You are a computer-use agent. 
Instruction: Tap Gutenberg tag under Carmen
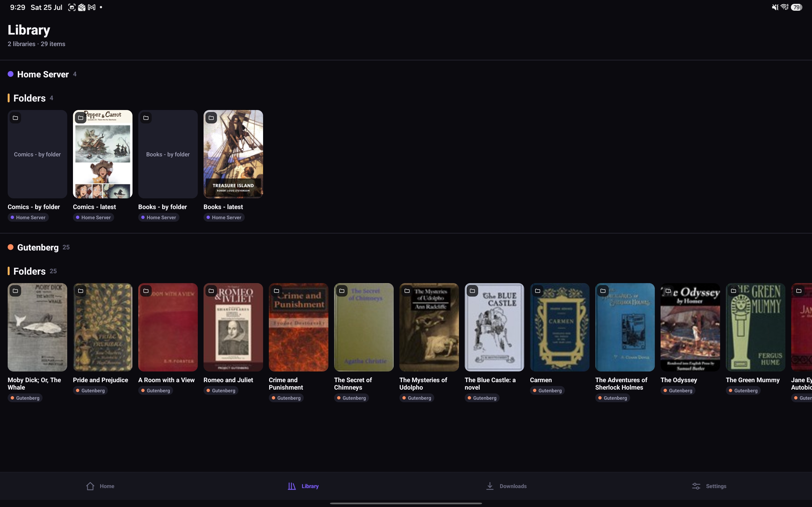click(x=547, y=390)
